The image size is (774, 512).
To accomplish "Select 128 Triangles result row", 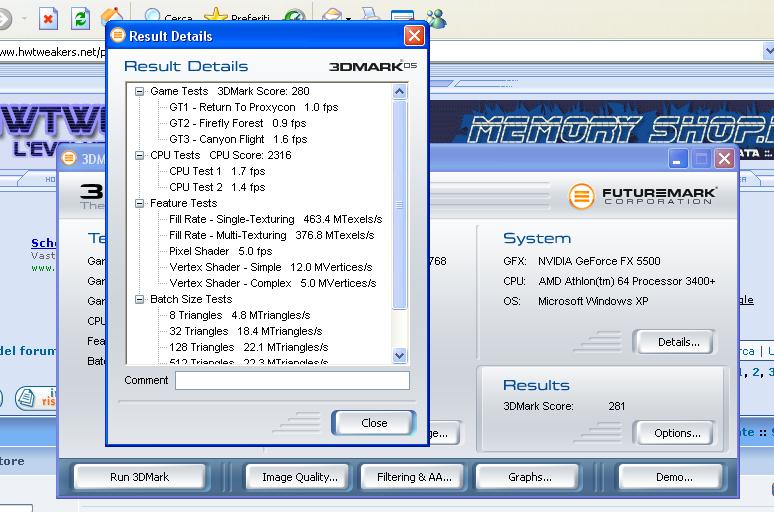I will 248,347.
